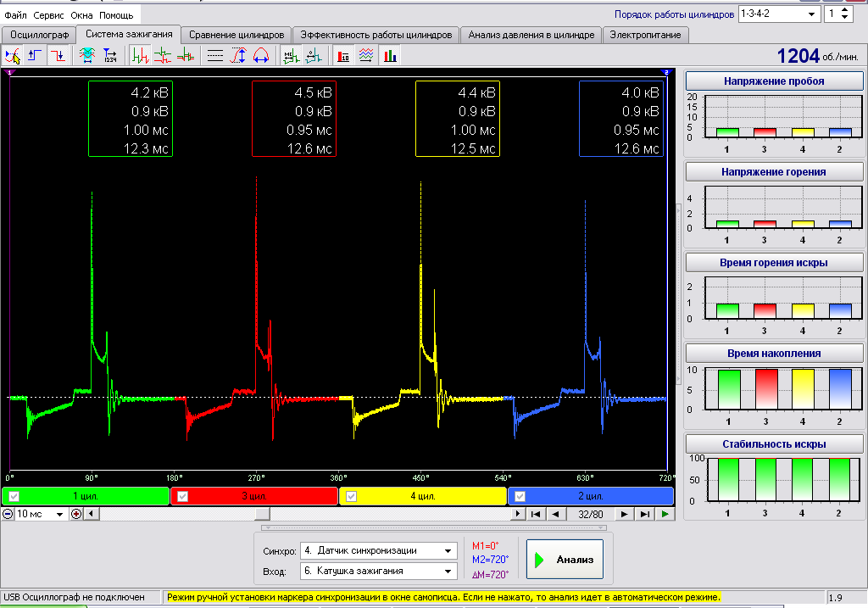Viewport: 868px width, 608px height.
Task: Click the degree angle scale icon
Action: (x=314, y=56)
